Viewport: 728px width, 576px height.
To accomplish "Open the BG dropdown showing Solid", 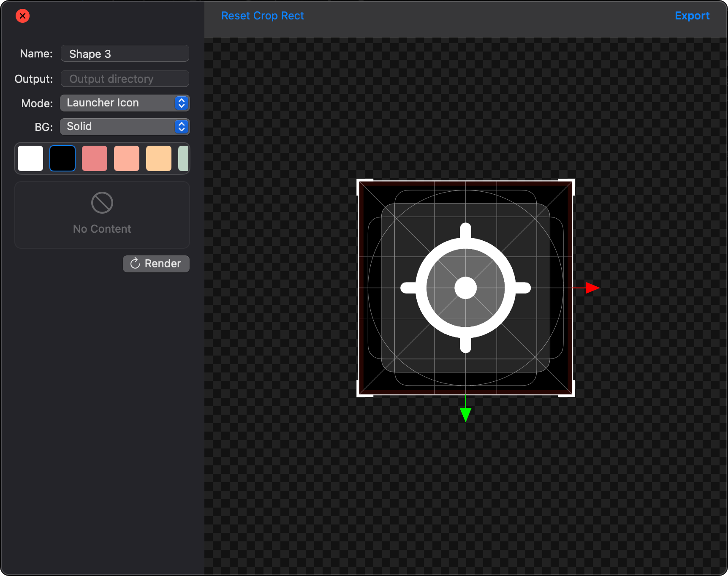I will click(x=125, y=127).
